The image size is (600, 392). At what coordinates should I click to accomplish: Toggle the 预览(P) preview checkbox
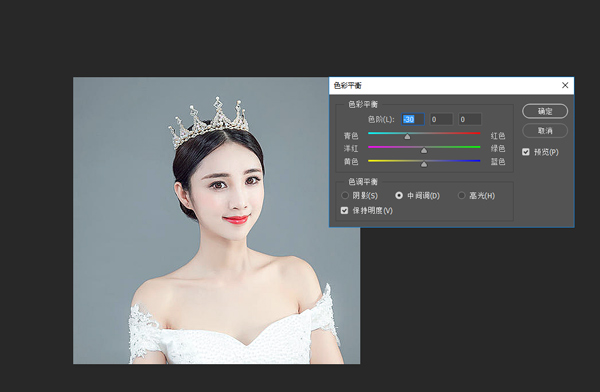tap(526, 152)
